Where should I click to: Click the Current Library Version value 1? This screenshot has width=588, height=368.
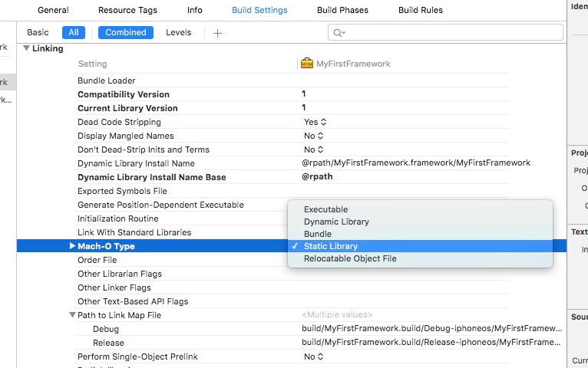(304, 107)
